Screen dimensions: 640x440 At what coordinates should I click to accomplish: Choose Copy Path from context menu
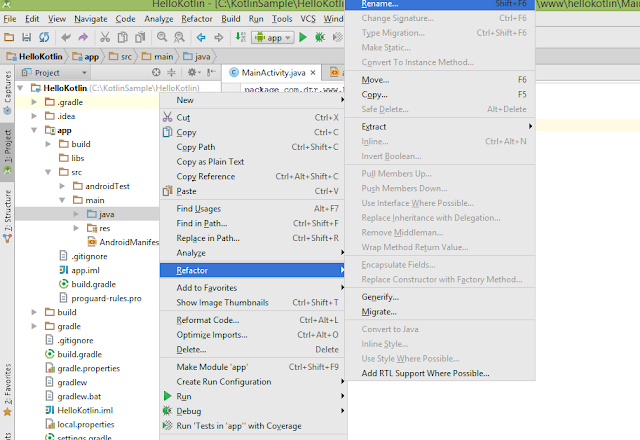252,147
